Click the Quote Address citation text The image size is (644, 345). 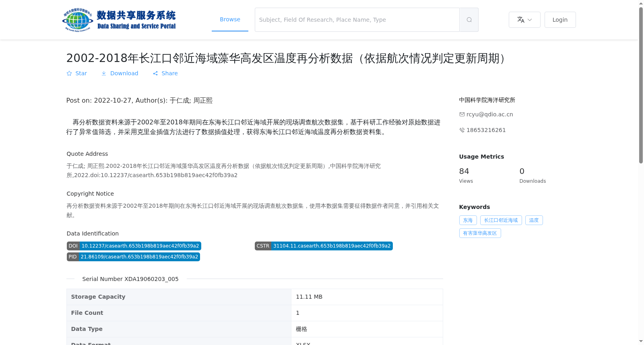tap(223, 171)
